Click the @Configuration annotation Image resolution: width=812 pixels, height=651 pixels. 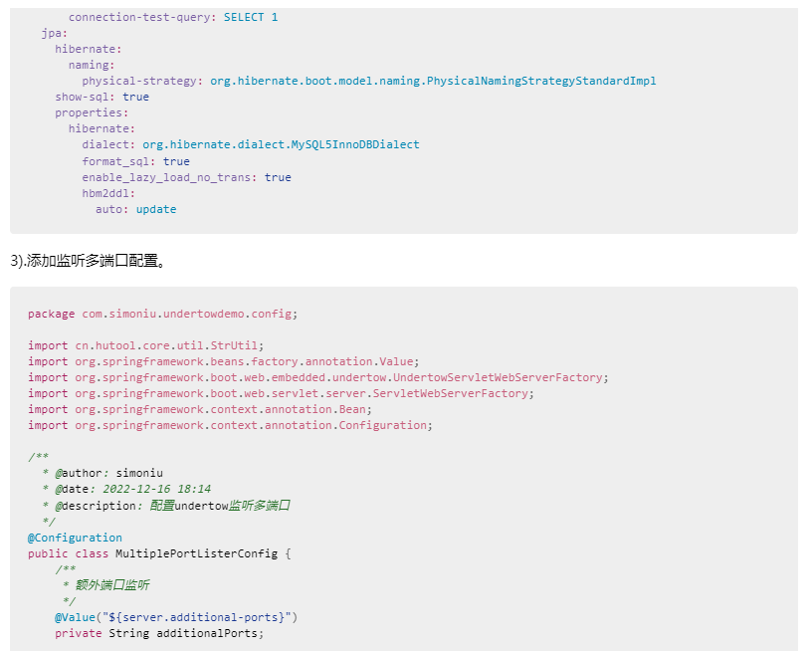pos(75,538)
